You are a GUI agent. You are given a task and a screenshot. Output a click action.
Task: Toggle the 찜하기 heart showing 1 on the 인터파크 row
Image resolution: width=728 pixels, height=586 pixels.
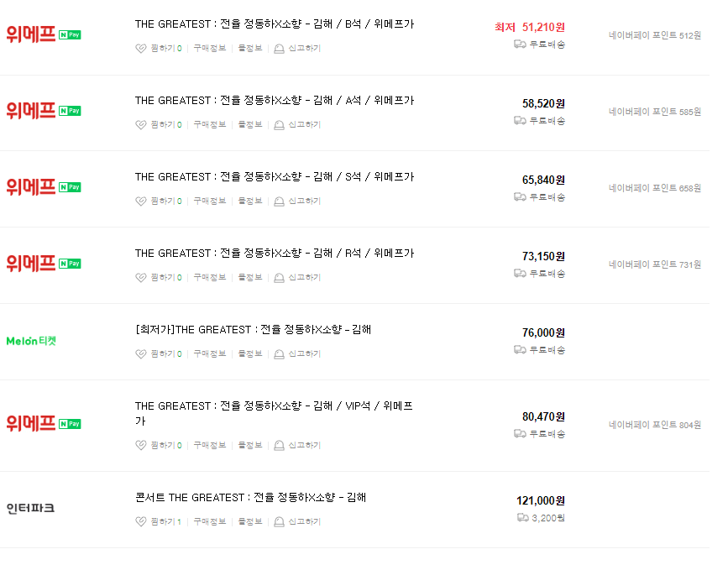(139, 521)
